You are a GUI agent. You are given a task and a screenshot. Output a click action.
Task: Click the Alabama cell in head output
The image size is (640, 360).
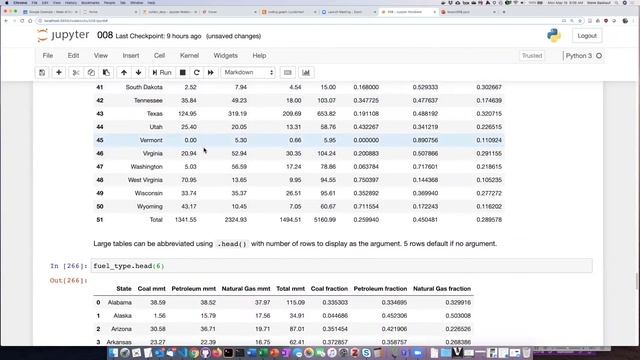pos(120,302)
